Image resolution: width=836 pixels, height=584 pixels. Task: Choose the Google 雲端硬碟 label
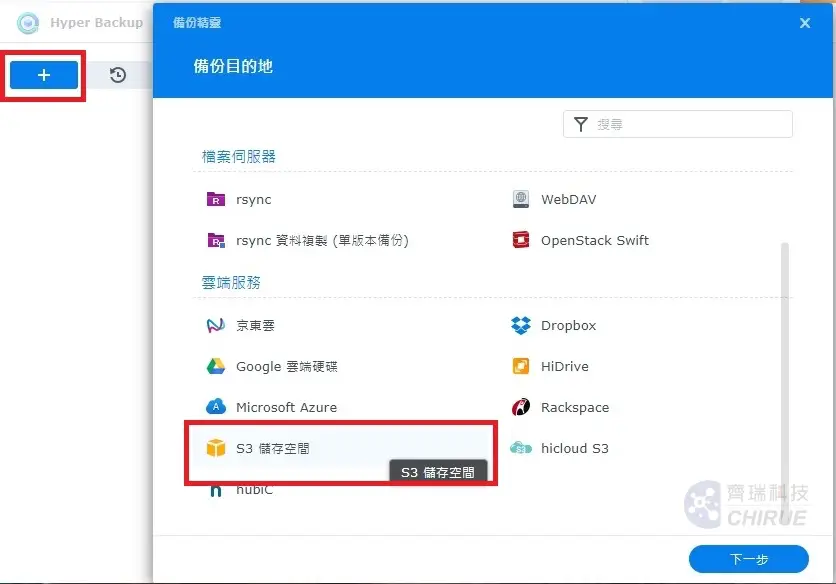[x=287, y=366]
